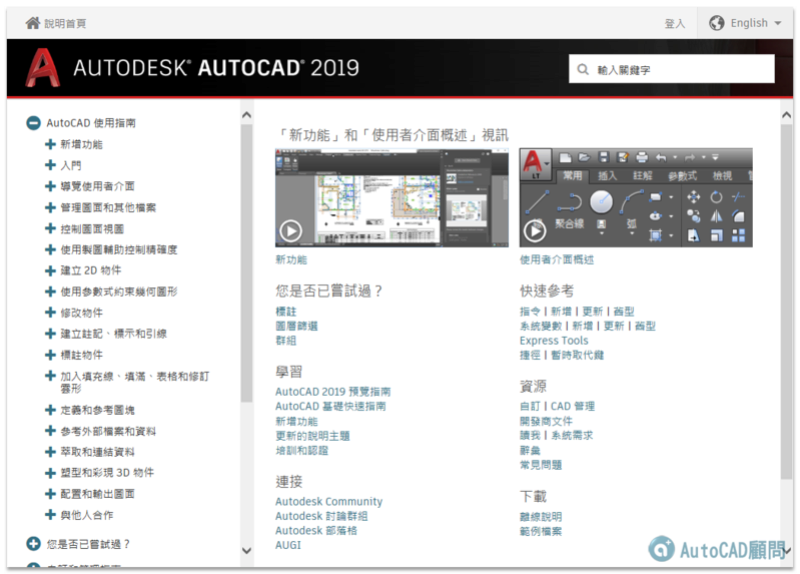Open the 系統需求 link
Image resolution: width=800 pixels, height=574 pixels.
[571, 435]
